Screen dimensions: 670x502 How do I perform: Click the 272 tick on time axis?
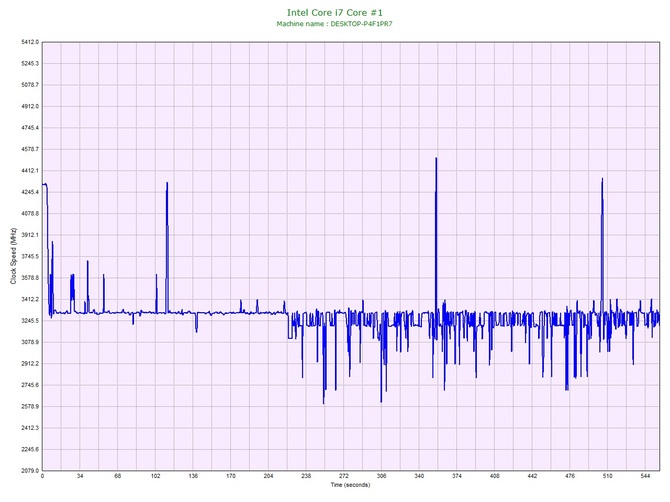[x=344, y=476]
